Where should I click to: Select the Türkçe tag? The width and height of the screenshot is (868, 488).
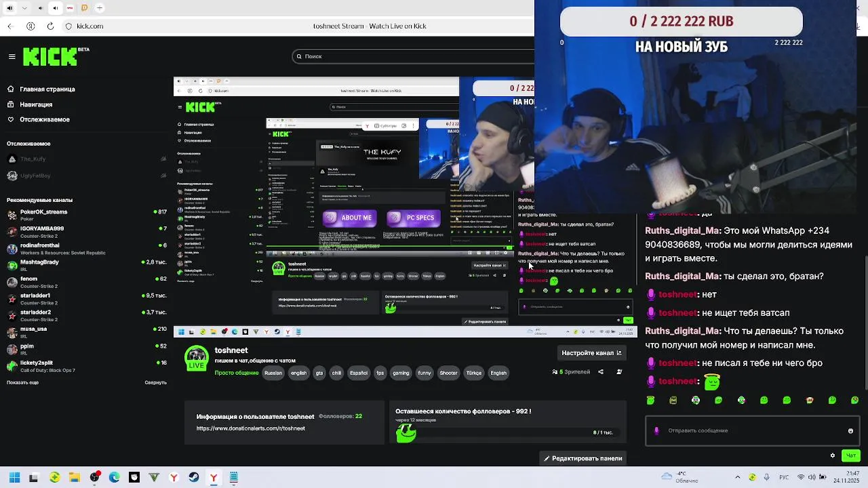coord(474,373)
